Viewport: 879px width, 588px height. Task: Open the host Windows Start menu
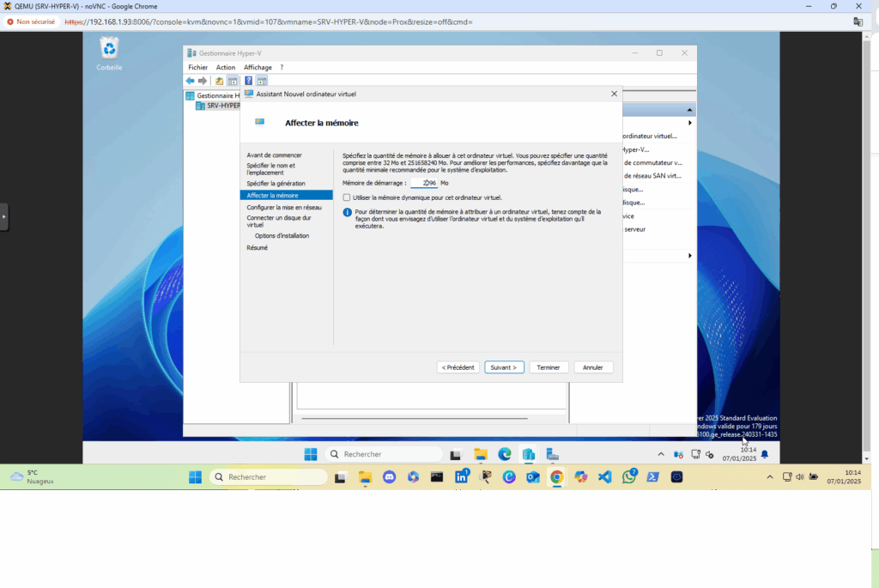click(x=195, y=477)
